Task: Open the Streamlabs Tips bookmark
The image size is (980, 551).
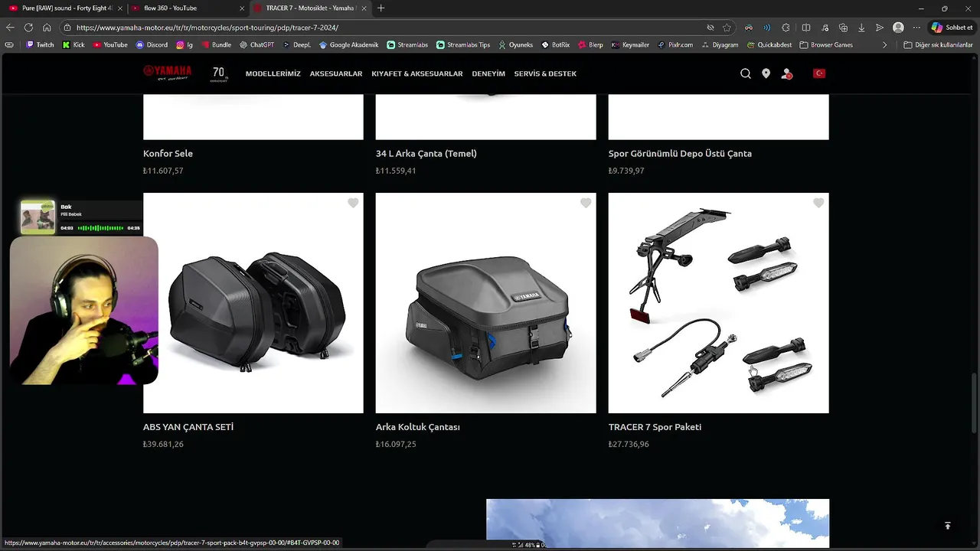Action: 463,45
